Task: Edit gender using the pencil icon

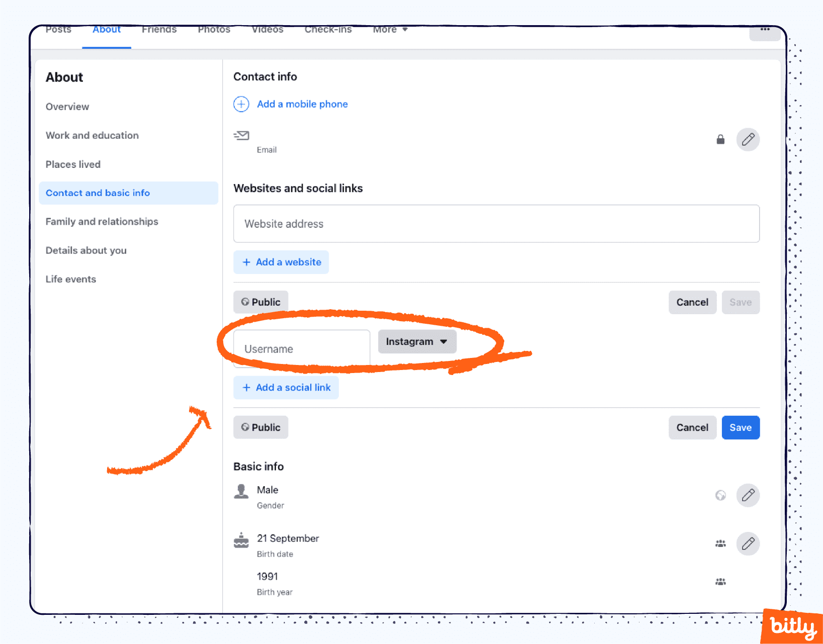Action: [x=748, y=495]
